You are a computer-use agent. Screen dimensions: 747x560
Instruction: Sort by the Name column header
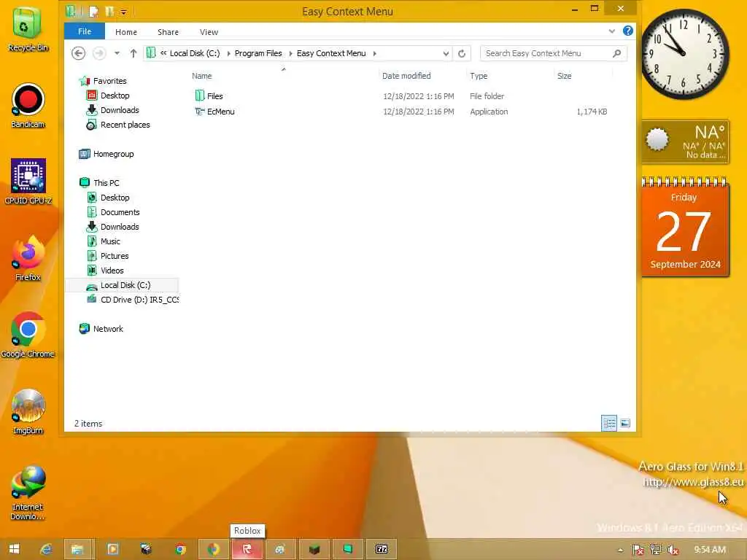202,76
